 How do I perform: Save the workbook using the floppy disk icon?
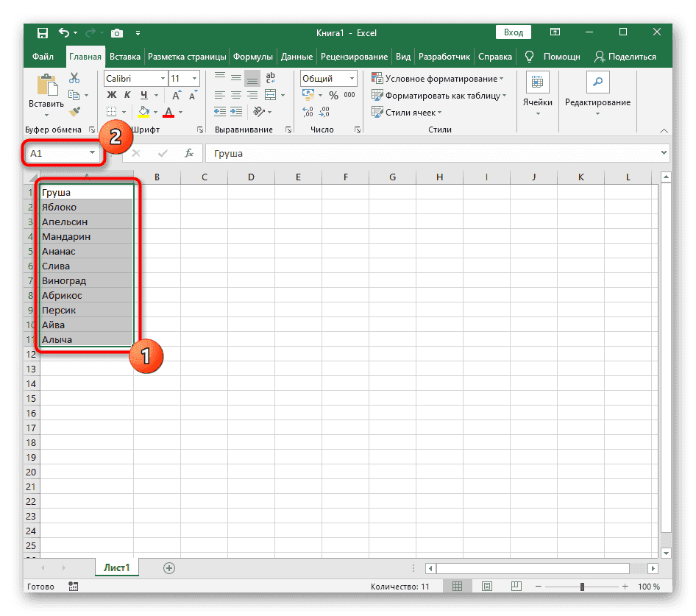click(43, 32)
